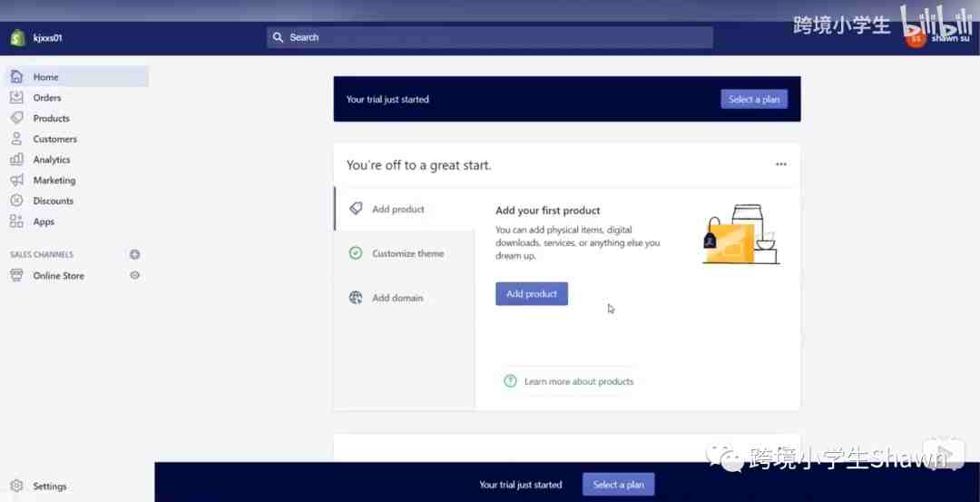Open Marketing megaphone icon

pos(16,181)
